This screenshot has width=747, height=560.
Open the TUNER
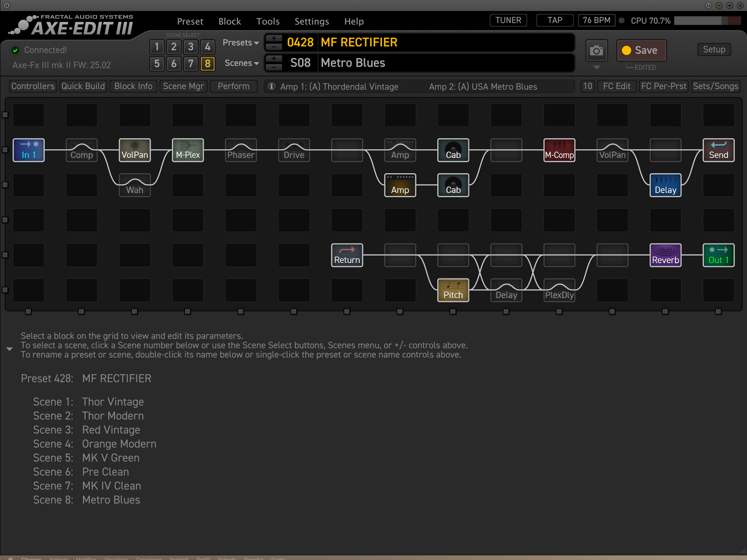[x=508, y=20]
